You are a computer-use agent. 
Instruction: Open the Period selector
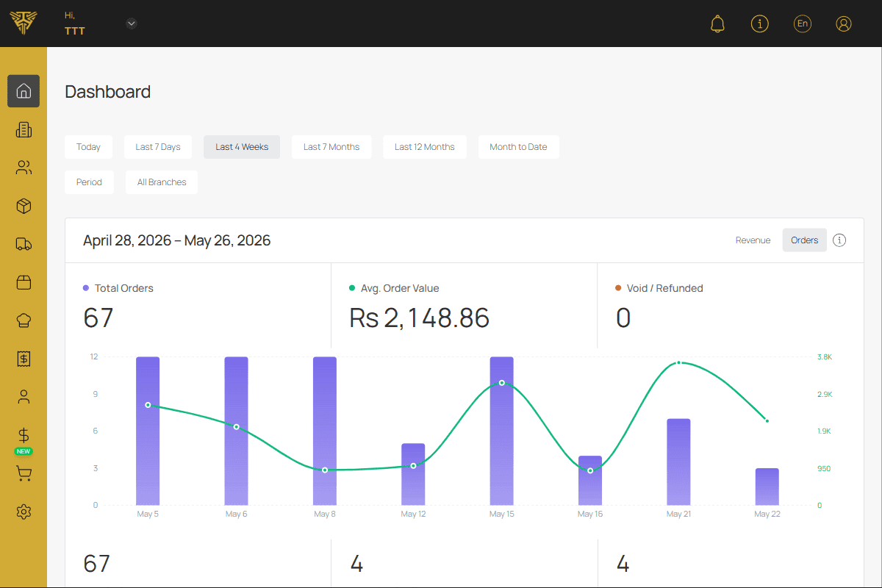coord(89,182)
